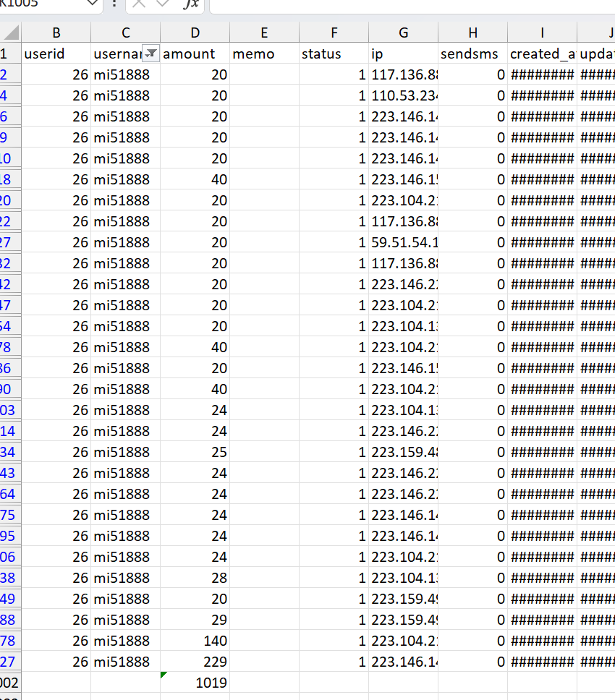Image resolution: width=615 pixels, height=700 pixels.
Task: Select column D header
Action: pos(195,33)
